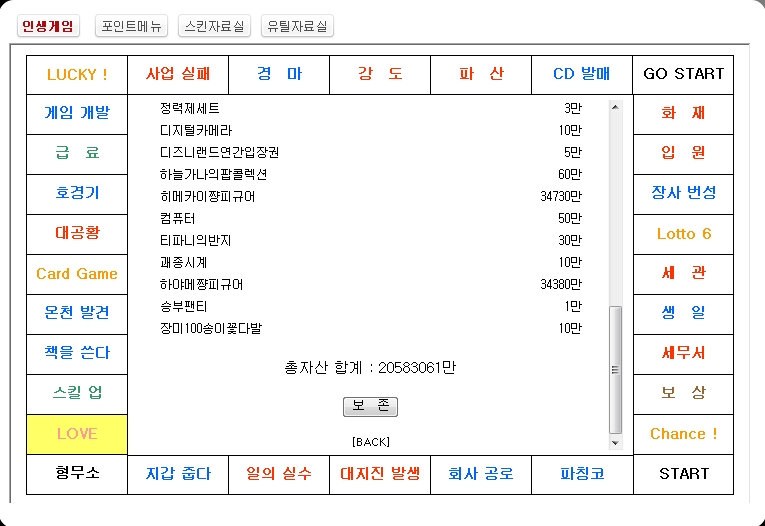Click the asset list scrollbar thumb

tap(615, 370)
